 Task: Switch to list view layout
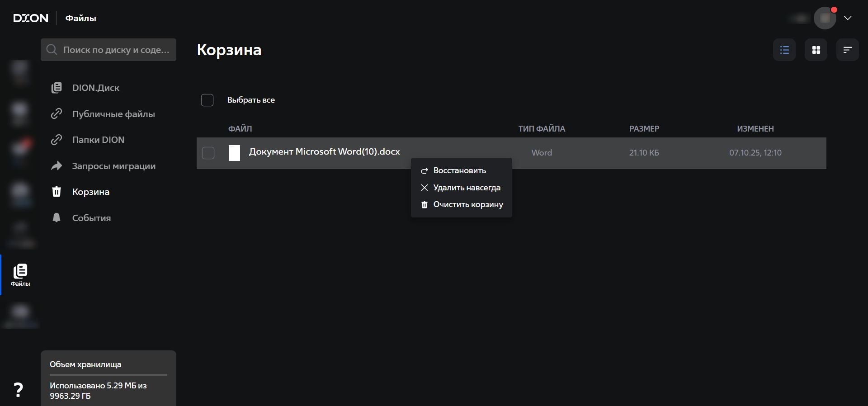click(784, 50)
